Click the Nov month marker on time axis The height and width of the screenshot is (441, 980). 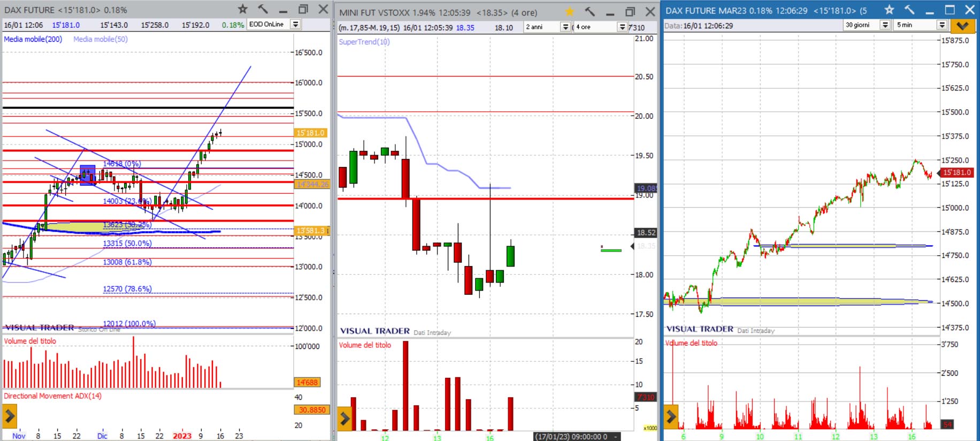tap(19, 436)
